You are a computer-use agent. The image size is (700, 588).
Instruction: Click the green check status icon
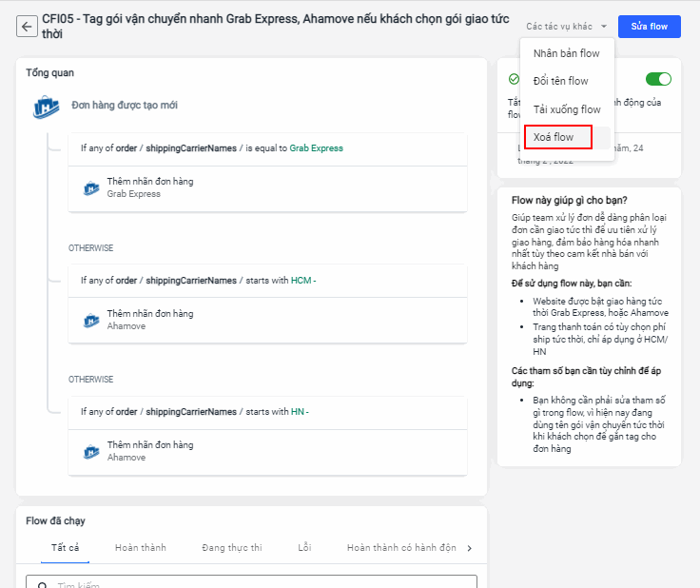coord(514,80)
